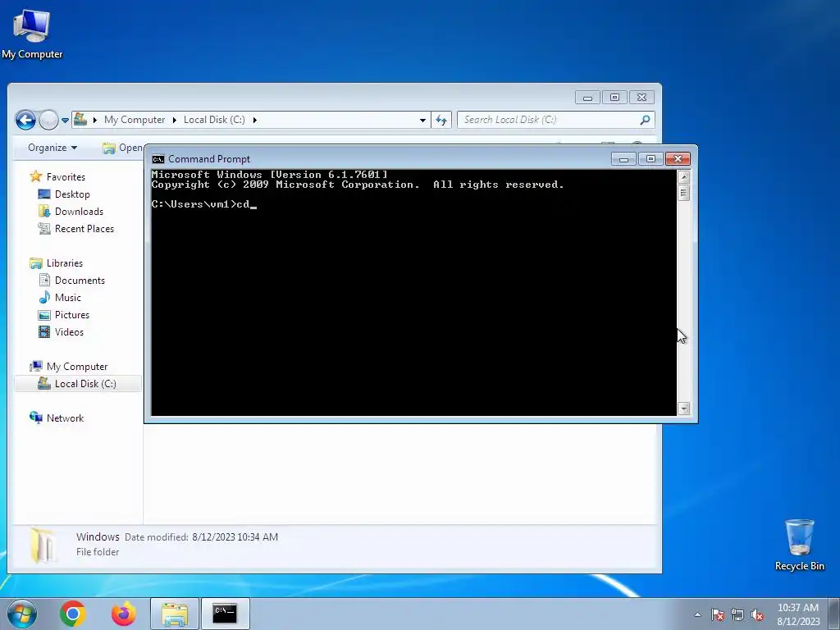This screenshot has height=630, width=840.
Task: Click the Windows folder icon in details pane
Action: (43, 546)
